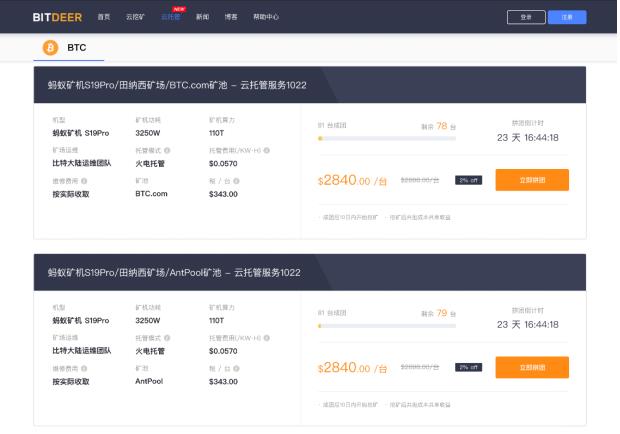Click $2840.00 price in AntPool card

pos(352,368)
